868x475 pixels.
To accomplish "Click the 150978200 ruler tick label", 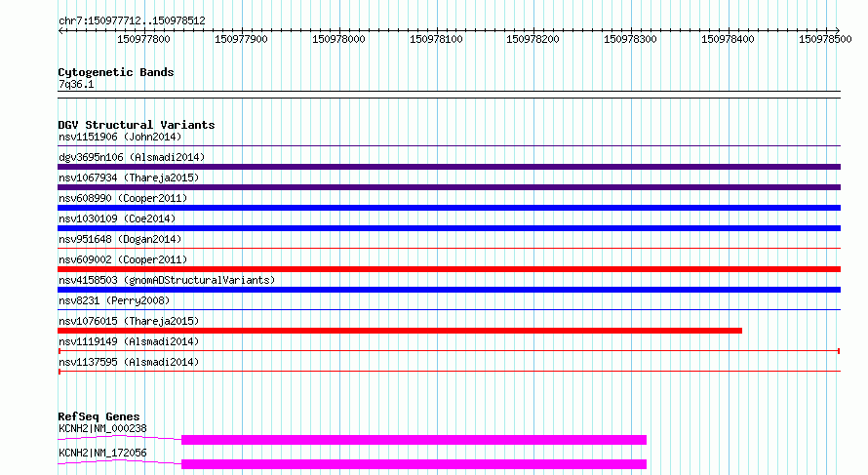I will [533, 39].
